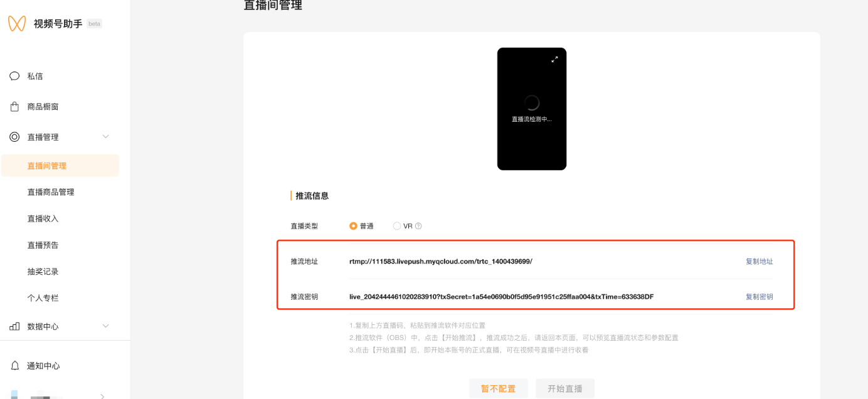Open the account arrow at sidebar bottom
The image size is (868, 399).
[102, 396]
